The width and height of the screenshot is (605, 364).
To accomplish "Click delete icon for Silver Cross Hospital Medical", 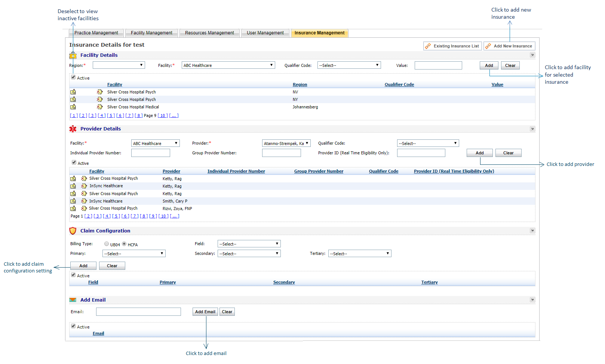I will point(99,107).
